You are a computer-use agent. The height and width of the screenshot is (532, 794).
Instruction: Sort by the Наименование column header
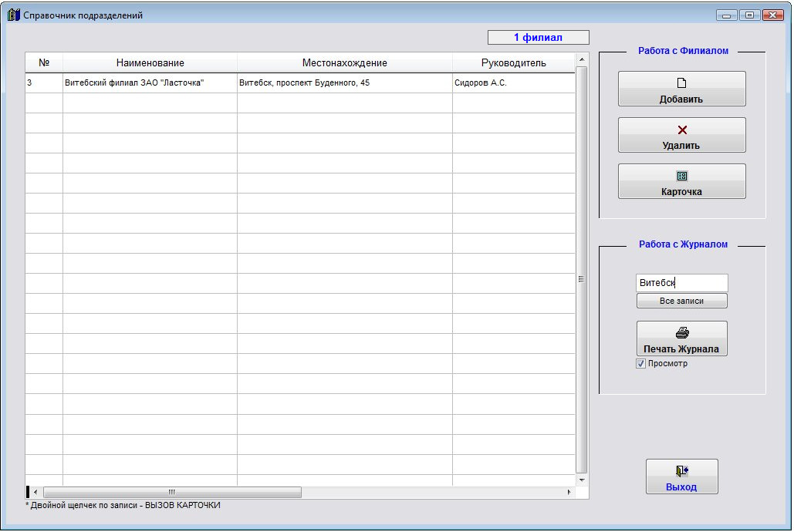150,63
